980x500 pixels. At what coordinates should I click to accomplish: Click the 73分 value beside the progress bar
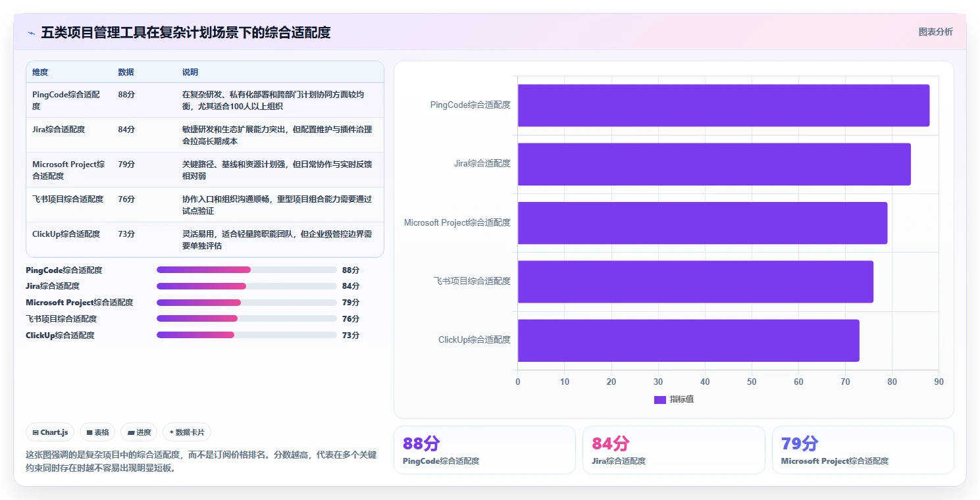pyautogui.click(x=351, y=335)
